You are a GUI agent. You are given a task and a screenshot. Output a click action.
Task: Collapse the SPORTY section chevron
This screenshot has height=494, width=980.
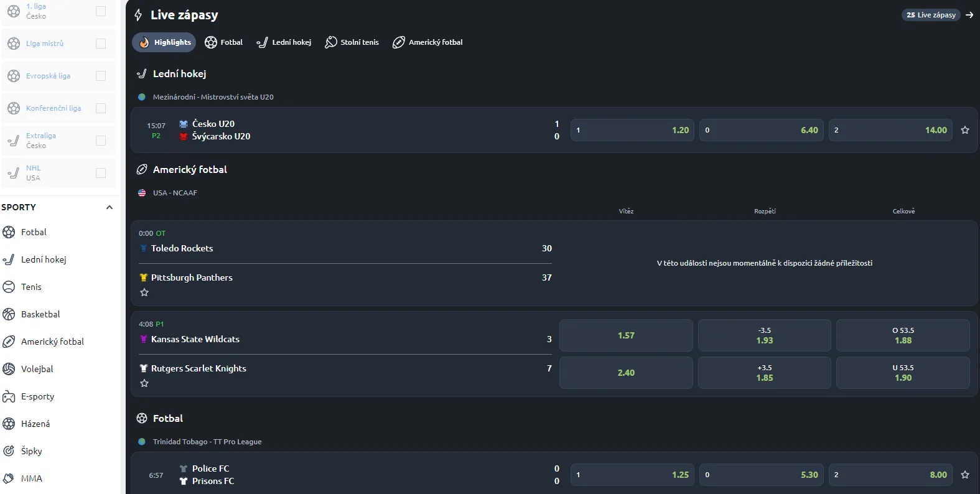[x=110, y=207]
